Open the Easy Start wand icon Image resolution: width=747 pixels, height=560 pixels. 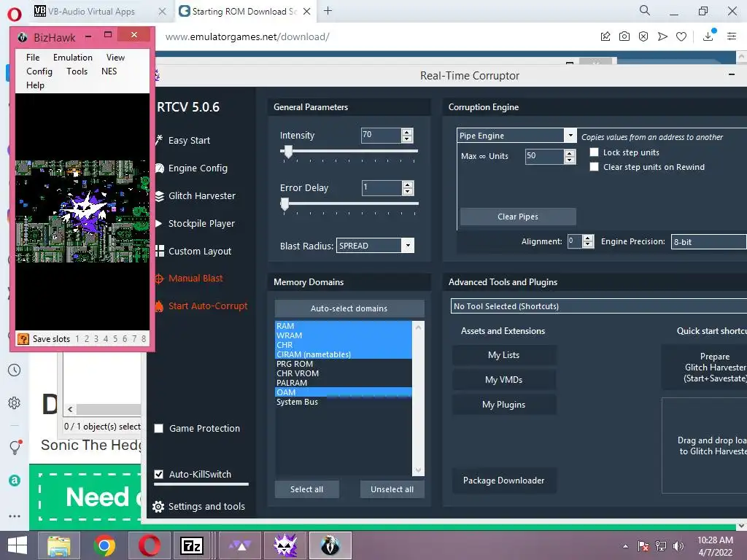[x=158, y=140]
